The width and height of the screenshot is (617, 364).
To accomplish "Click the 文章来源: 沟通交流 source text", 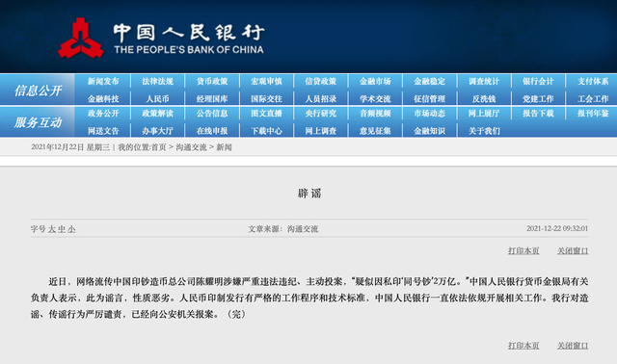I will (282, 229).
